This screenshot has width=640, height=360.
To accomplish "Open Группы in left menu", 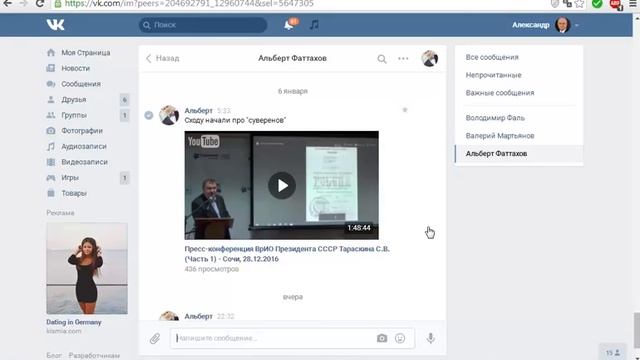I will click(x=74, y=115).
